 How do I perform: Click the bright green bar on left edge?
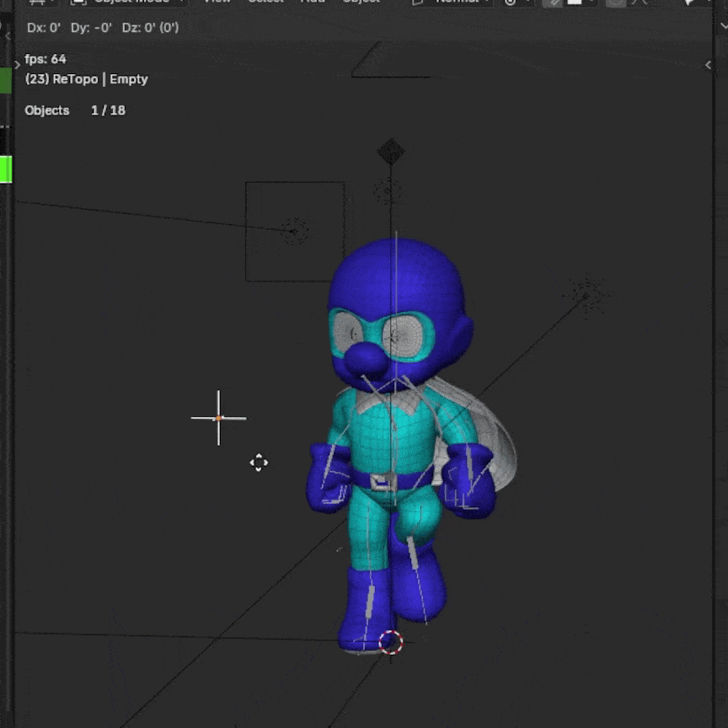pos(5,169)
